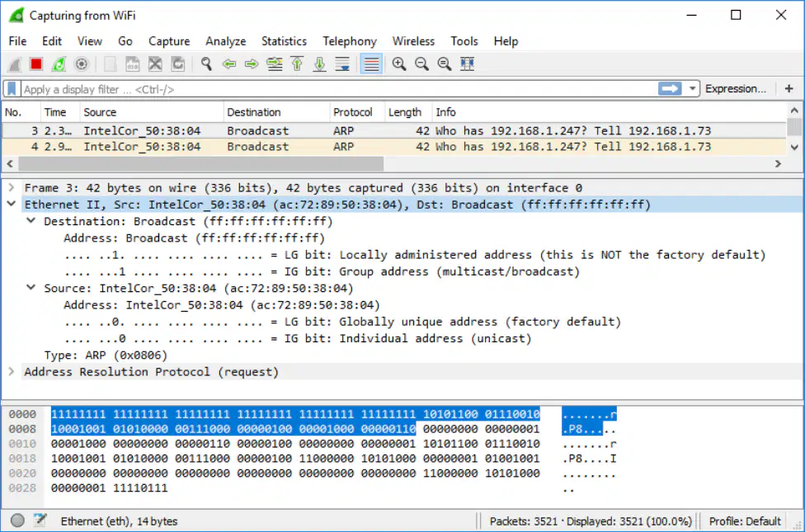This screenshot has width=805, height=532.
Task: Click packet list scroll up arrow
Action: (794, 111)
